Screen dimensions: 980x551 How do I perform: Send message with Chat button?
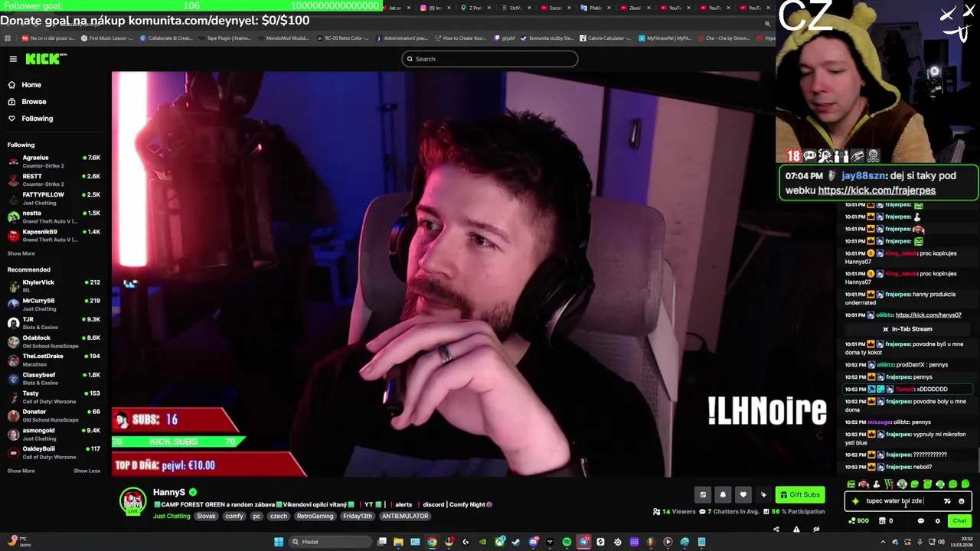(959, 521)
